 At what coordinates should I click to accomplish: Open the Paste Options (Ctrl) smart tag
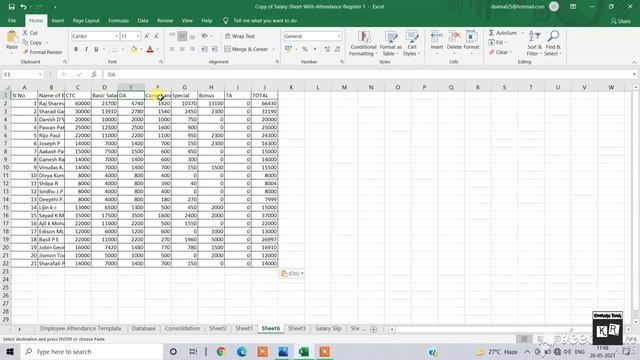pos(292,273)
